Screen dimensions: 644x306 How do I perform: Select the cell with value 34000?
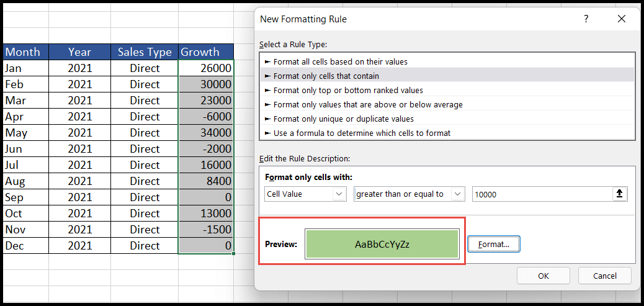coord(206,133)
